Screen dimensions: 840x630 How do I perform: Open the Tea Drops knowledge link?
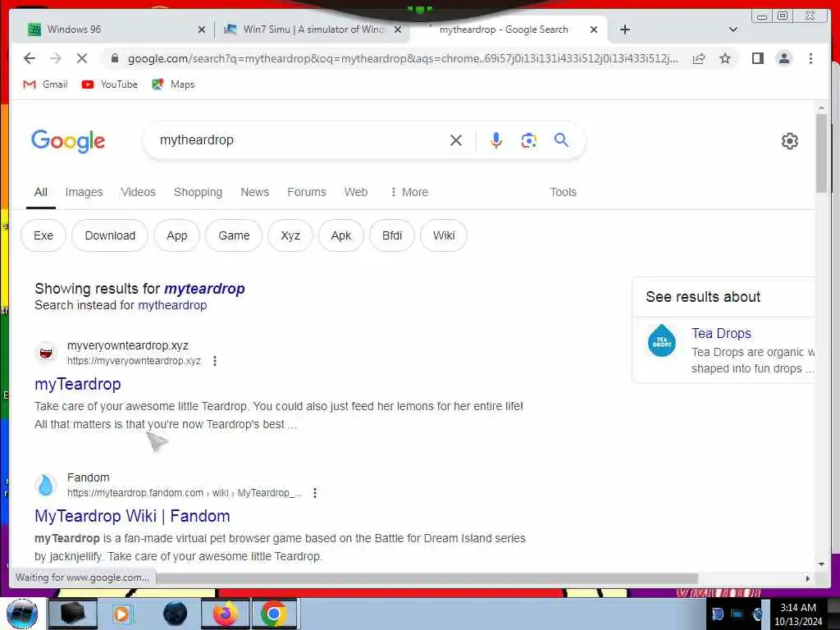click(x=721, y=333)
